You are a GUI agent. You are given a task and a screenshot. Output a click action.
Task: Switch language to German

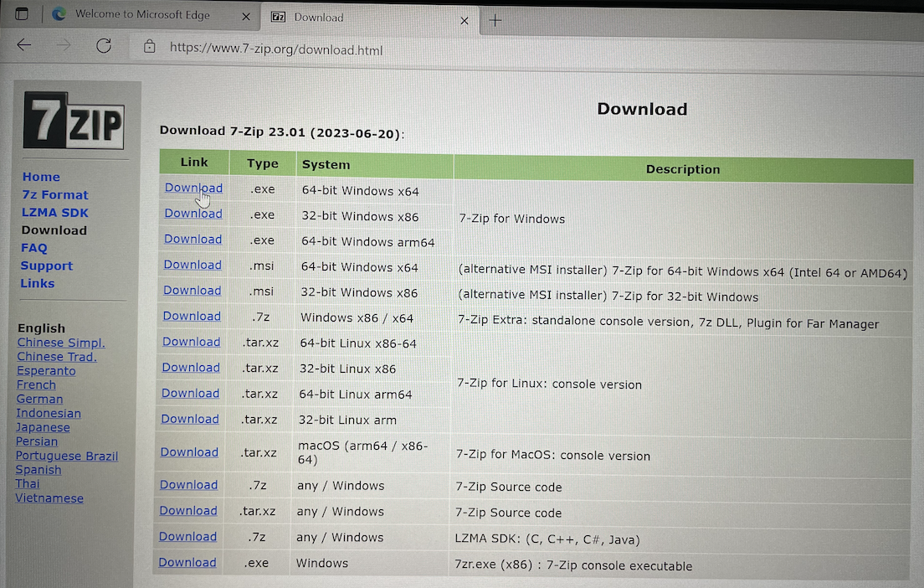point(39,400)
